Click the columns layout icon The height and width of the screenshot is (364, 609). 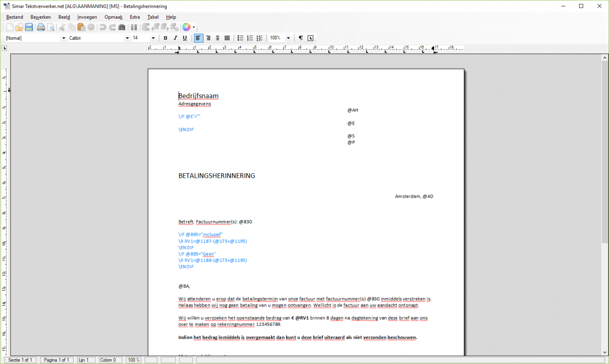(134, 27)
